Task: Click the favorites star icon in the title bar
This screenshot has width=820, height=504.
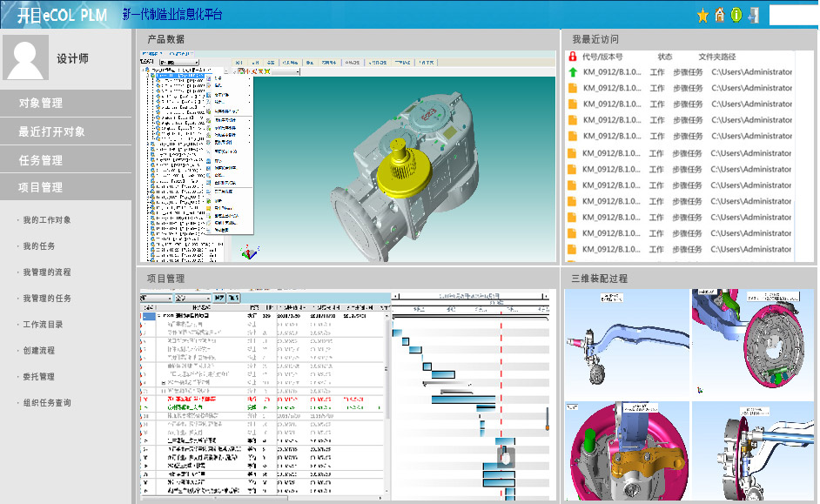Action: 702,15
